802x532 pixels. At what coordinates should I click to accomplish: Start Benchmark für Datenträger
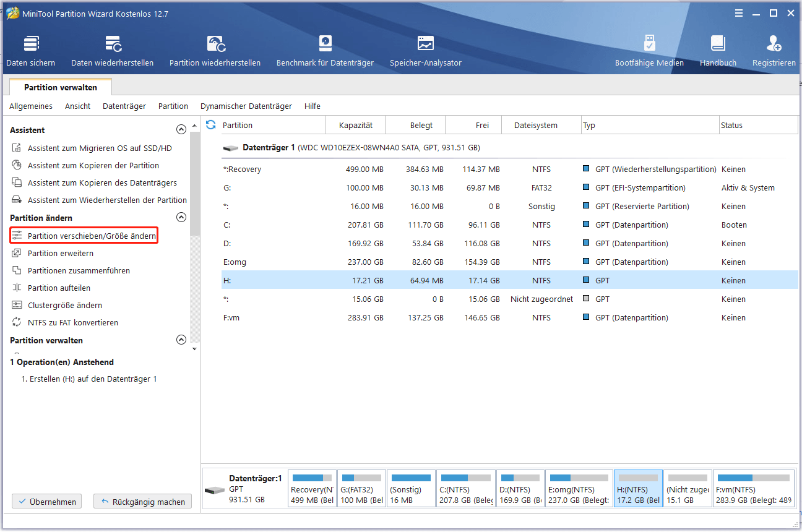pos(325,51)
